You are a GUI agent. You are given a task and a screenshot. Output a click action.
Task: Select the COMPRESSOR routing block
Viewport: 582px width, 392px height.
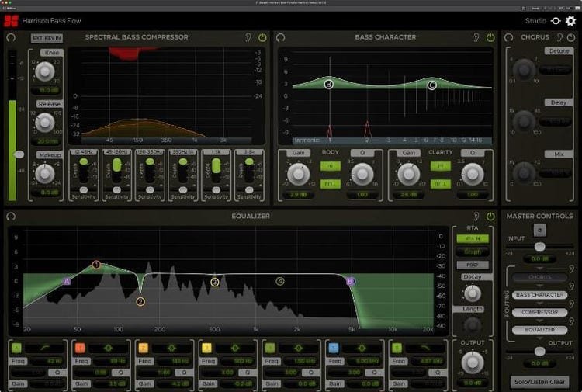click(539, 312)
